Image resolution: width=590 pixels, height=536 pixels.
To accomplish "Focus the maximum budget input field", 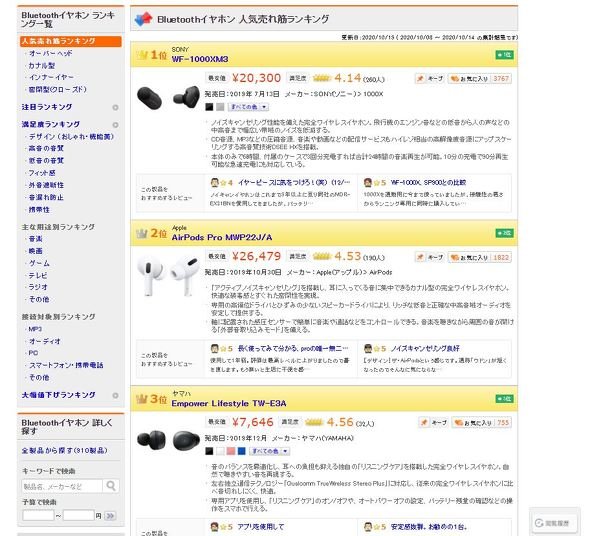I will [x=79, y=515].
